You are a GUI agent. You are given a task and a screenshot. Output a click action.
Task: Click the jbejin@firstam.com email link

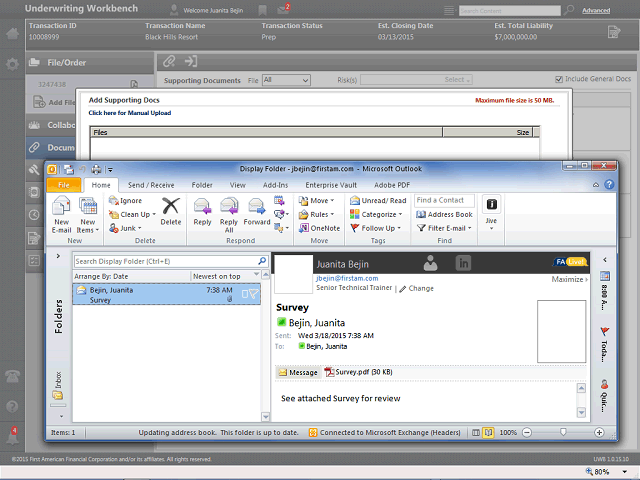[x=347, y=278]
